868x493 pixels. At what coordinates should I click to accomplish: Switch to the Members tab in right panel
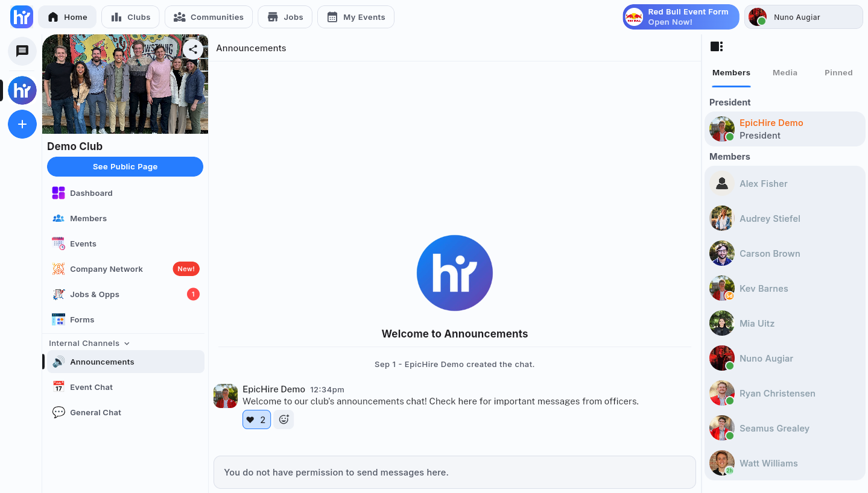[731, 73]
